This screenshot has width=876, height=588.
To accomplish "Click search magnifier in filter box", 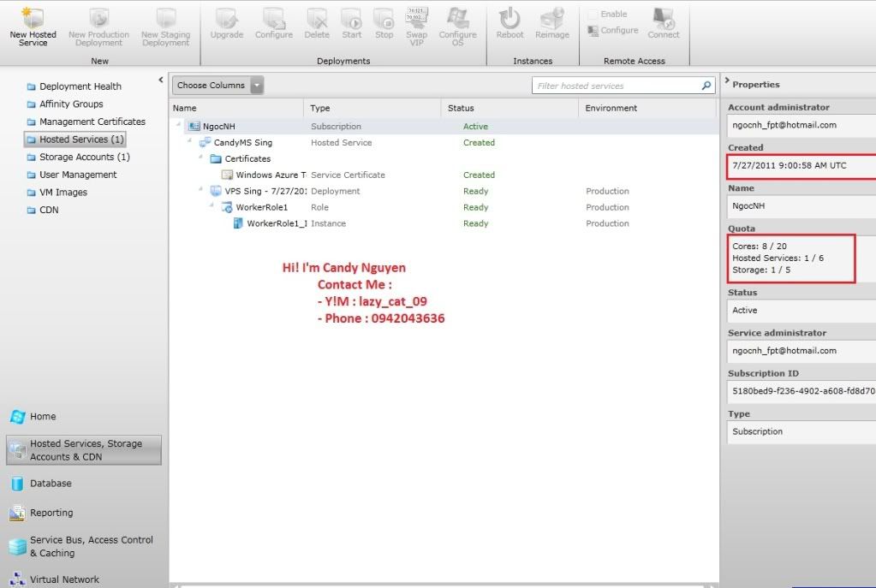I will [x=706, y=86].
